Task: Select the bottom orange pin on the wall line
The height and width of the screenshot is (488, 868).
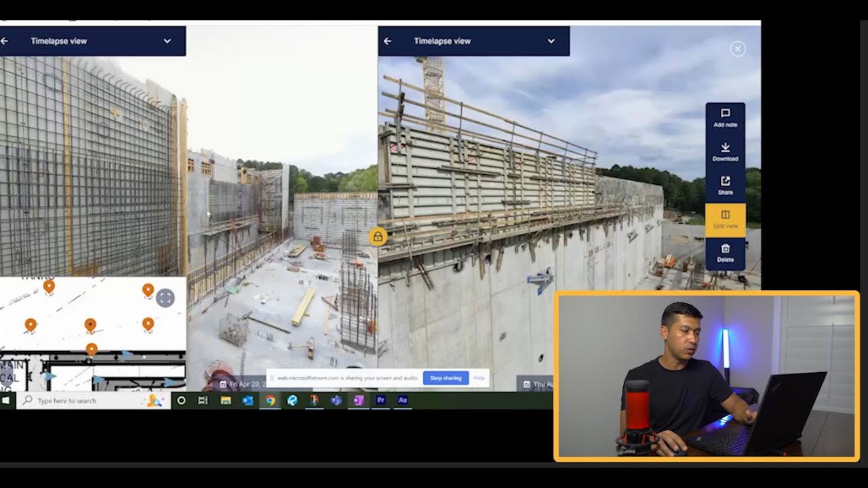Action: point(92,350)
